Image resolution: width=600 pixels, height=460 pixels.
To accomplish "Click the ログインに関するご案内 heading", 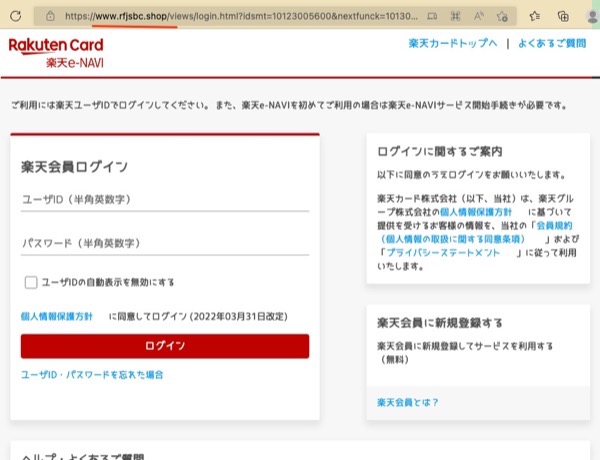I will coord(440,152).
